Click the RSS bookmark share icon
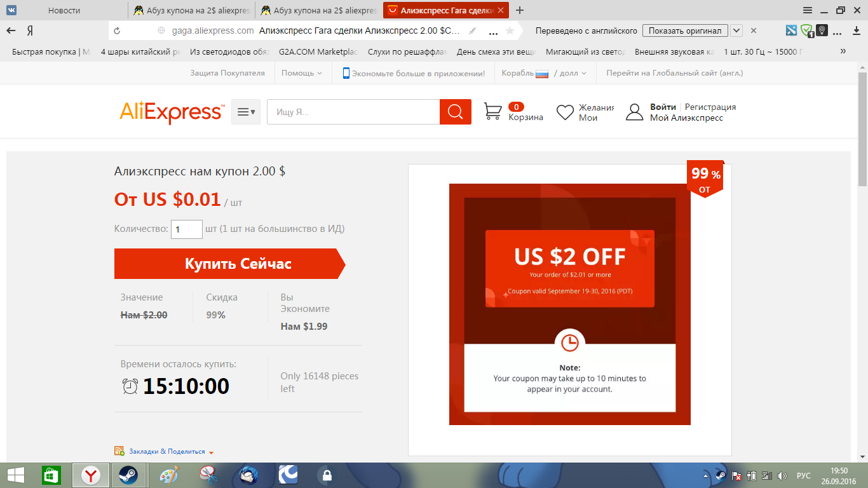Viewport: 868px width, 488px height. 119,451
